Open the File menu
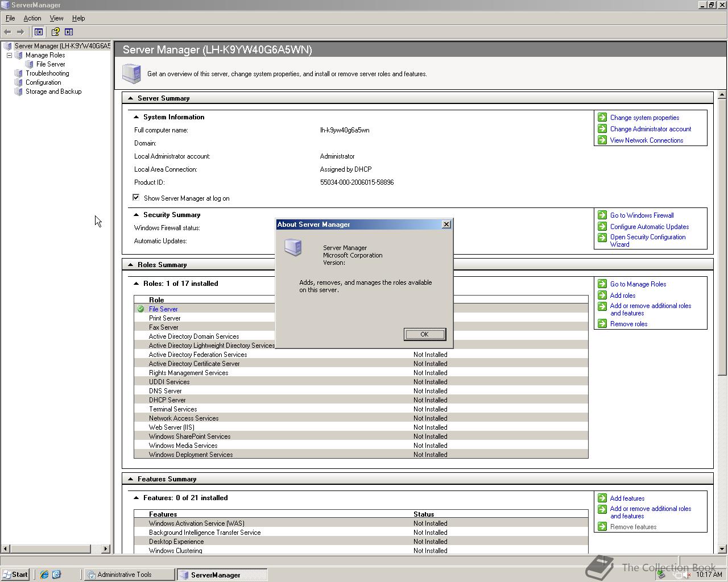This screenshot has width=728, height=582. [x=10, y=18]
